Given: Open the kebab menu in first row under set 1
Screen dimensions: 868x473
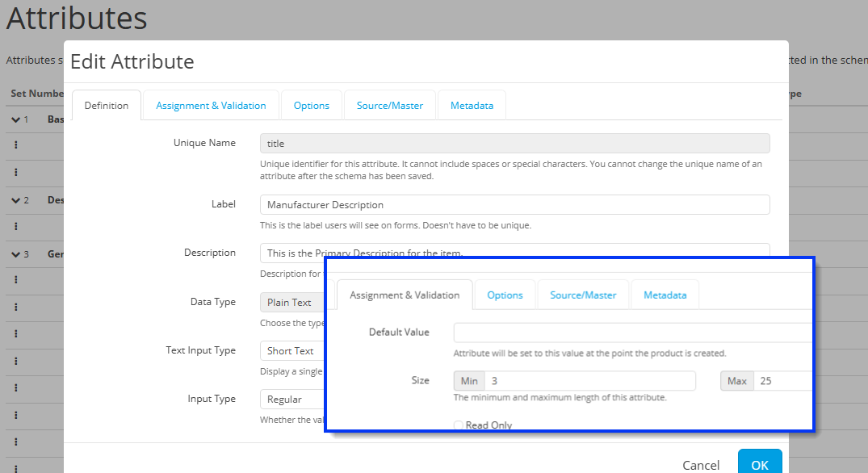Looking at the screenshot, I should pyautogui.click(x=16, y=145).
